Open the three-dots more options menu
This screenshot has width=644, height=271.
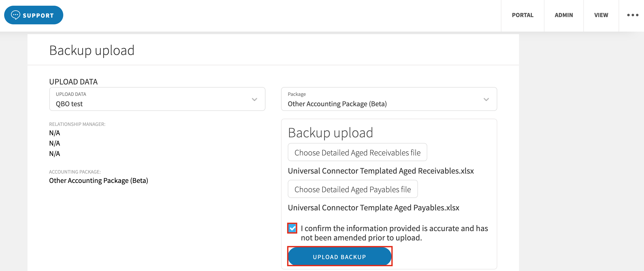(633, 15)
